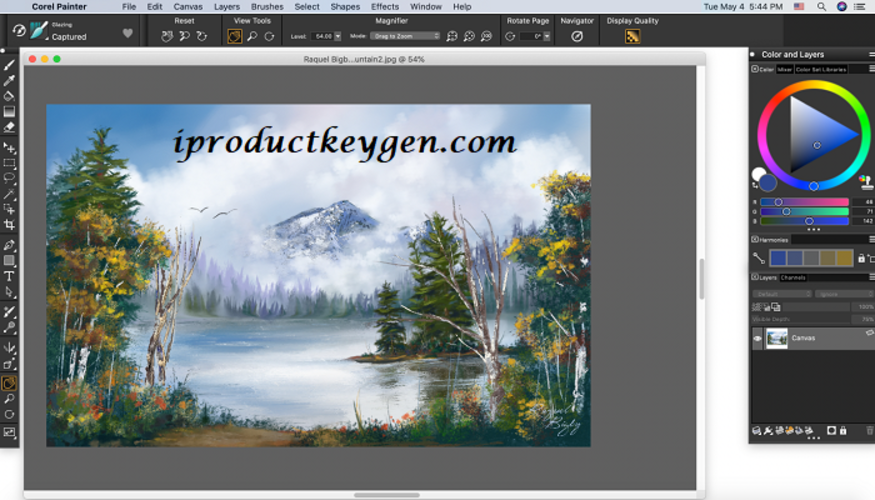Click the blue main color swatch
This screenshot has height=500, width=875.
[768, 182]
